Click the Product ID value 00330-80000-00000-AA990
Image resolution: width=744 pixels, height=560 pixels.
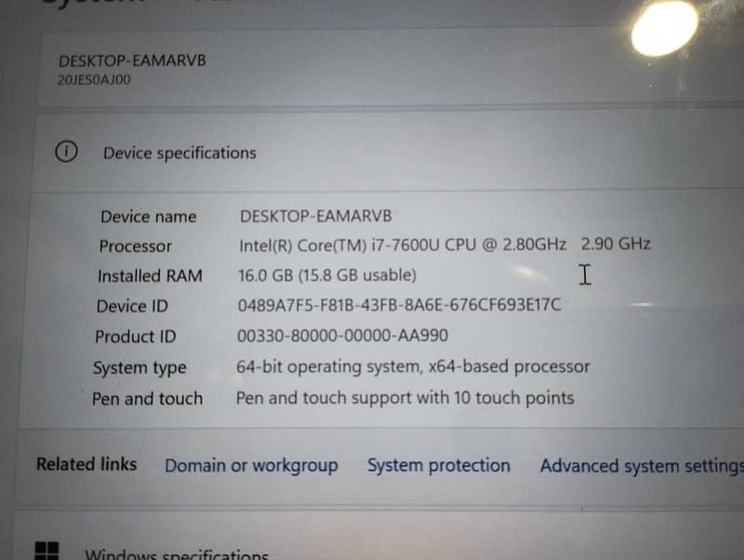(342, 336)
